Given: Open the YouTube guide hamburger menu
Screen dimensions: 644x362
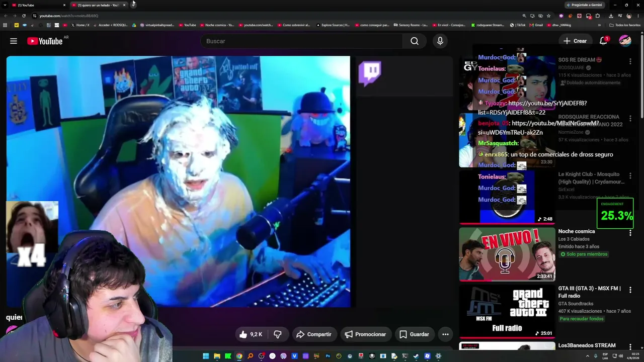Looking at the screenshot, I should pos(14,41).
